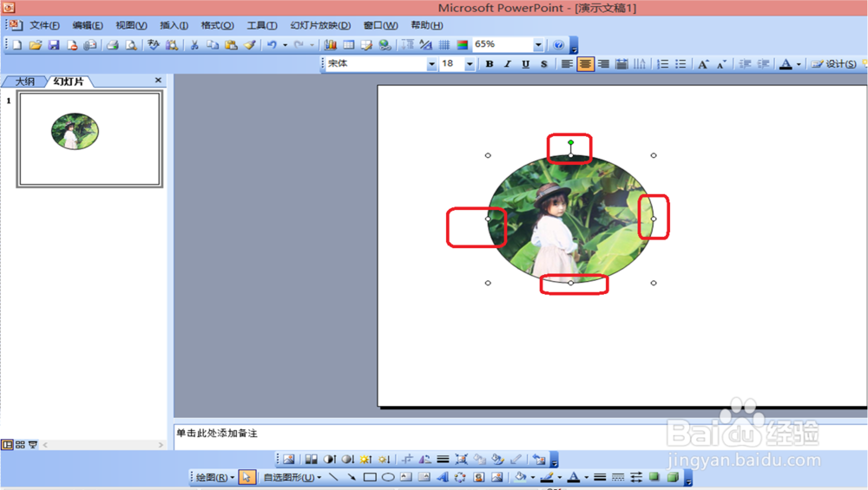Open the font name dropdown
Image resolution: width=868 pixels, height=490 pixels.
(x=431, y=64)
